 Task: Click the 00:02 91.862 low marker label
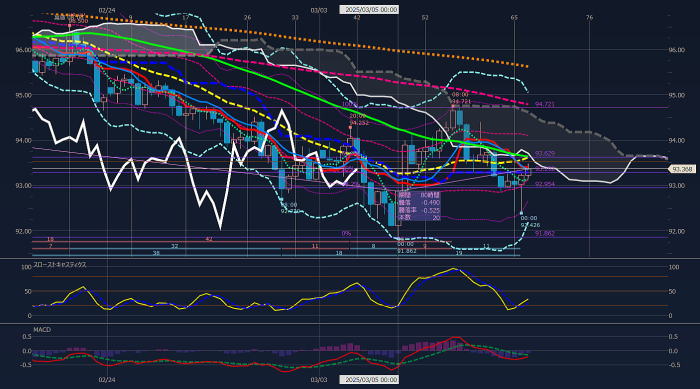[406, 247]
